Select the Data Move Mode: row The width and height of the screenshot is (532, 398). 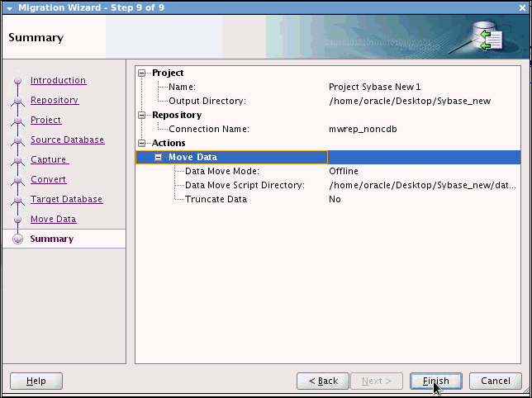tap(328, 171)
